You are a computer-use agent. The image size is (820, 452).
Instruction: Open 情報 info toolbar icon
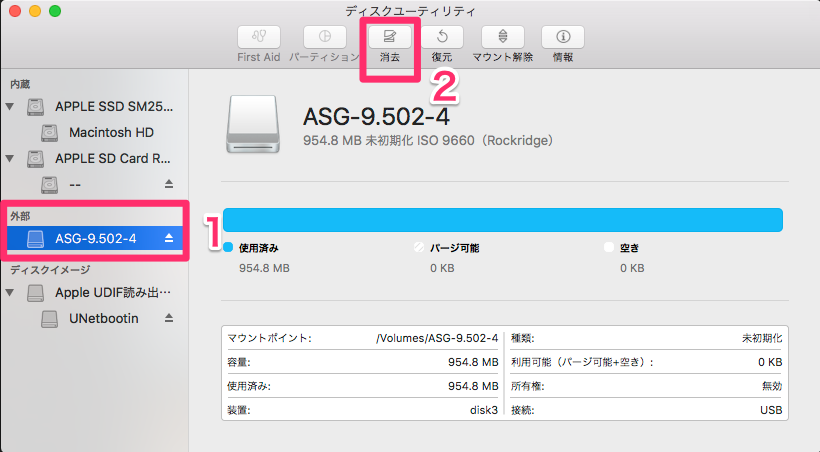pyautogui.click(x=563, y=37)
